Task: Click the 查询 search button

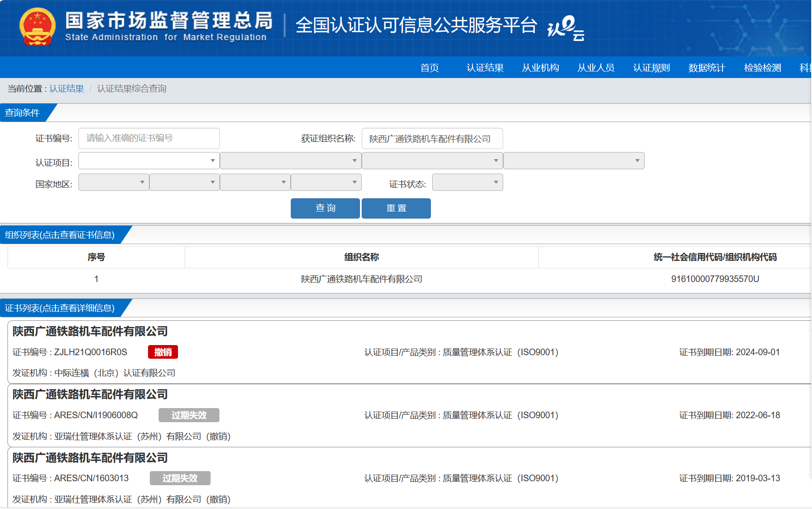Action: pyautogui.click(x=325, y=208)
